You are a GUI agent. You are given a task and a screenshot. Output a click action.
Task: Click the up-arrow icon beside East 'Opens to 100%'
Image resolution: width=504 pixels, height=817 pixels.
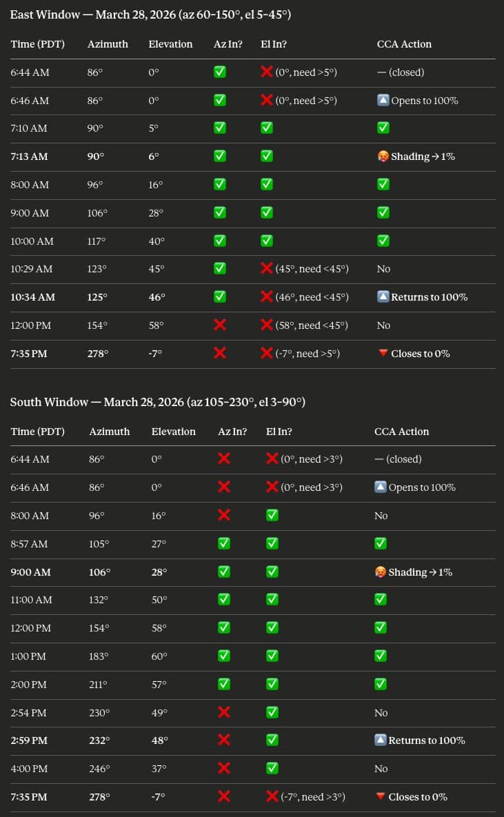pos(383,101)
